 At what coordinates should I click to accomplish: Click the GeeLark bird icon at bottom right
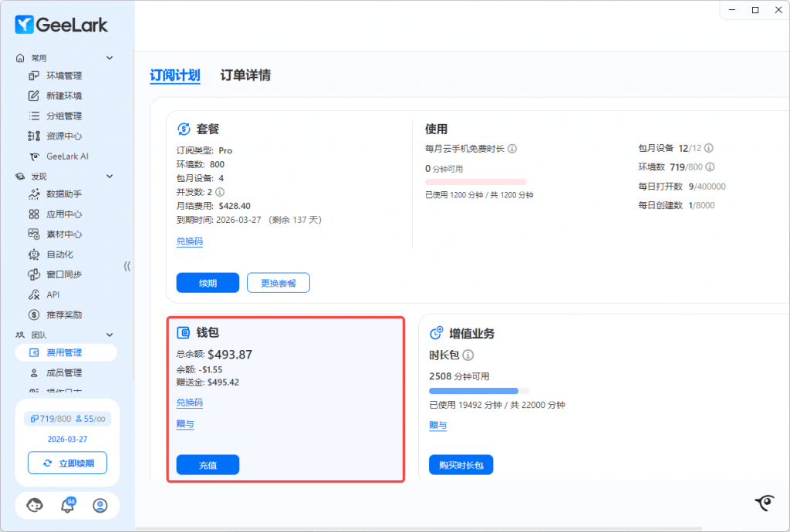click(764, 503)
